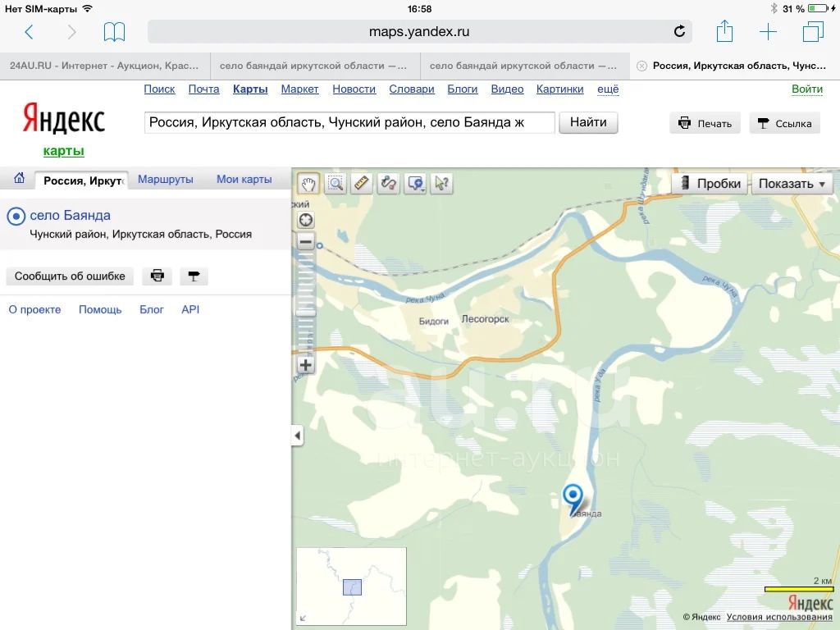Go back with Safari back arrow

pyautogui.click(x=29, y=32)
